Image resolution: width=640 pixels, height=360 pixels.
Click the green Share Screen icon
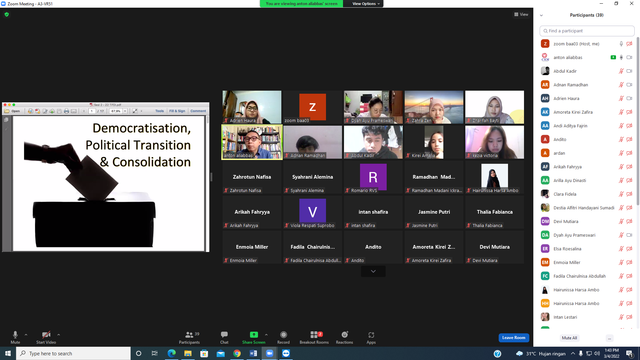[253, 335]
